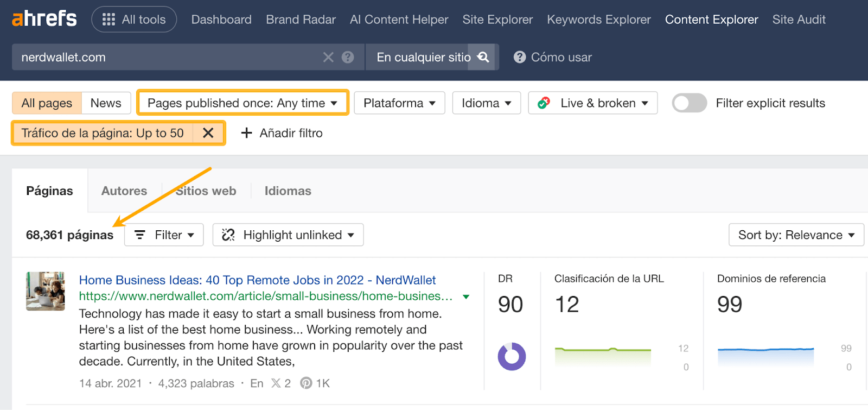Switch to the Sitios web tab
This screenshot has width=868, height=410.
pos(206,191)
